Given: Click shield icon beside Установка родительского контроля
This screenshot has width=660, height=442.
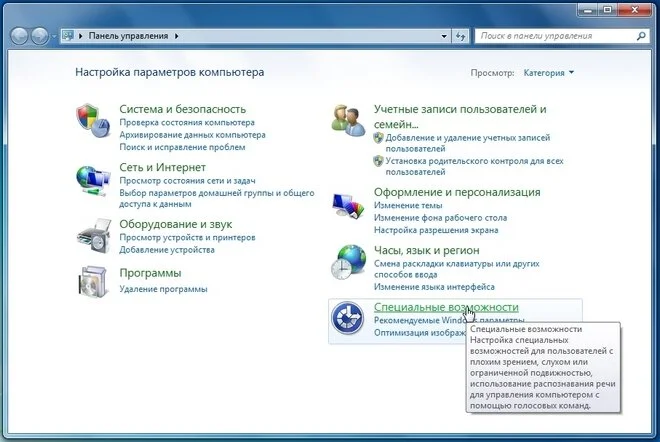Looking at the screenshot, I should pyautogui.click(x=378, y=161).
